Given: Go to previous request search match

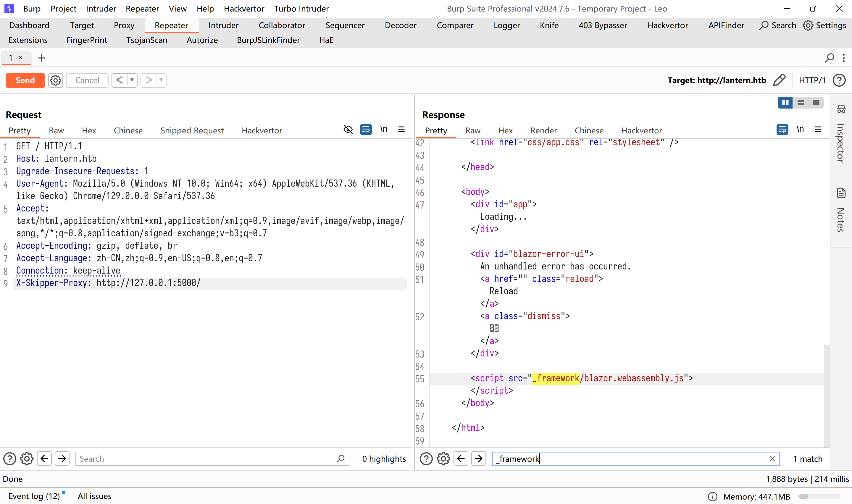Looking at the screenshot, I should pyautogui.click(x=44, y=459).
